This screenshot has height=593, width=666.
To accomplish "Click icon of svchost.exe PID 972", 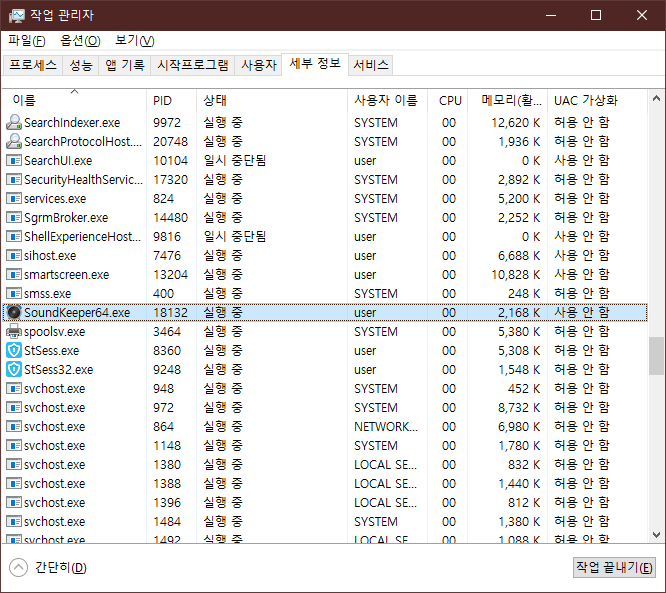I will (x=14, y=407).
